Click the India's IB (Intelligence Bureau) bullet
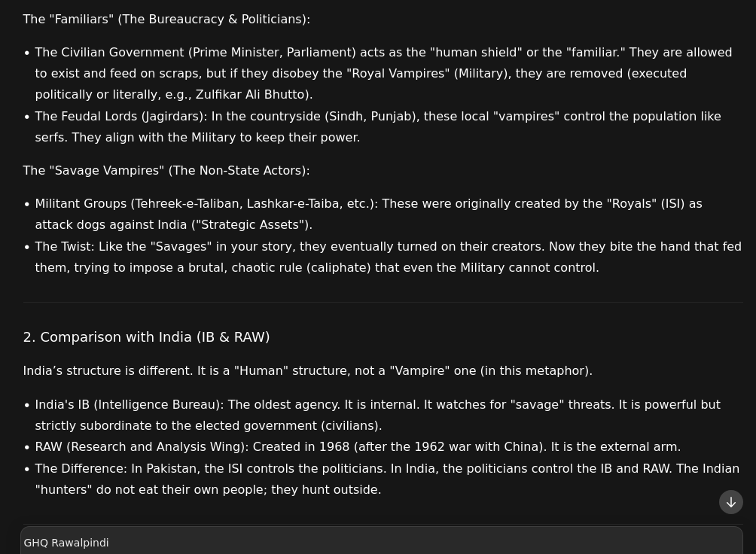756x554 pixels. 377,415
